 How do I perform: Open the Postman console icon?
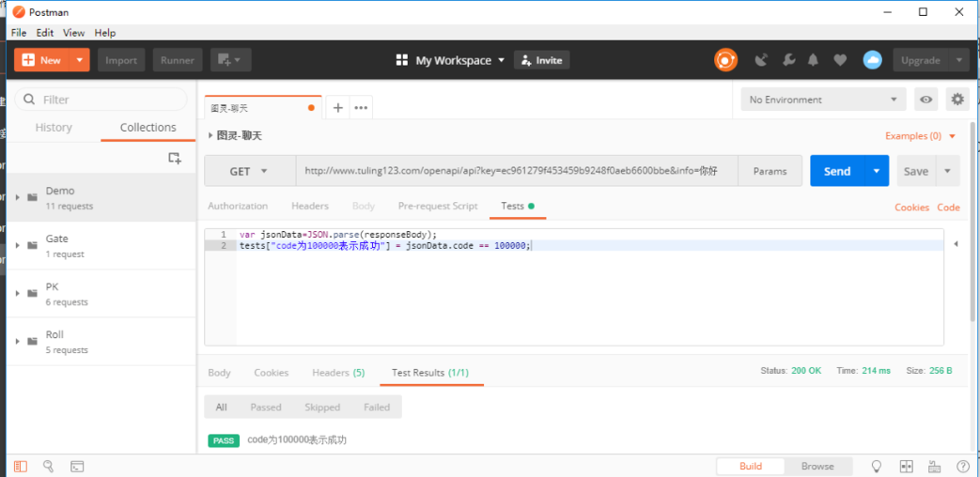click(77, 466)
